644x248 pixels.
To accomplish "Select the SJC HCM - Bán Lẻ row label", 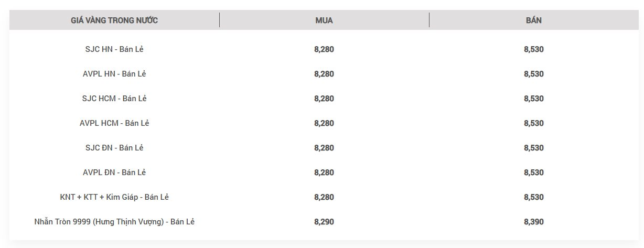I will 114,99.
